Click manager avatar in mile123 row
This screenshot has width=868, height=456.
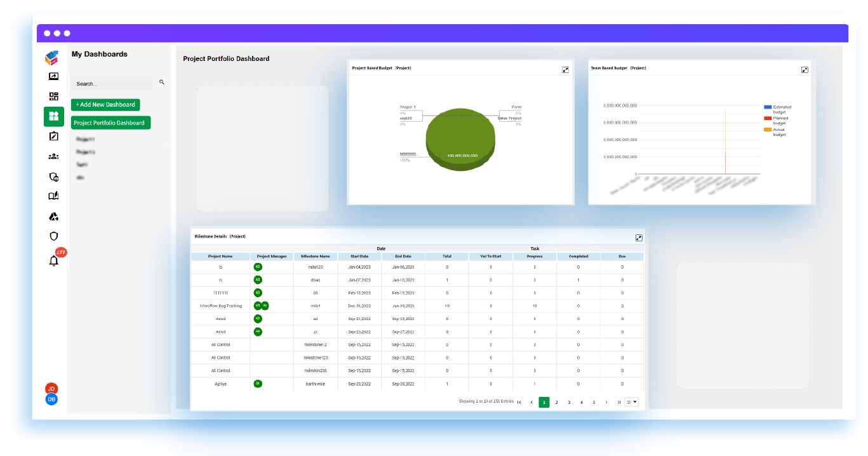(258, 267)
